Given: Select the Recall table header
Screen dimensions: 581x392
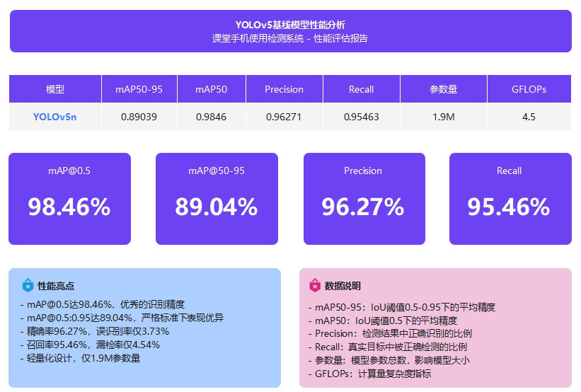Looking at the screenshot, I should click(x=361, y=90).
